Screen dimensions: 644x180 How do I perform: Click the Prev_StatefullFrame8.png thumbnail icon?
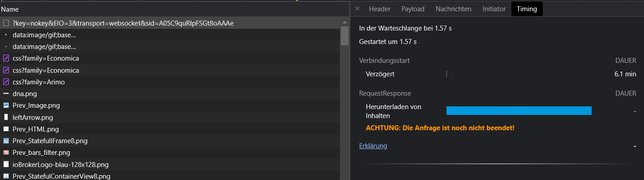click(x=6, y=141)
